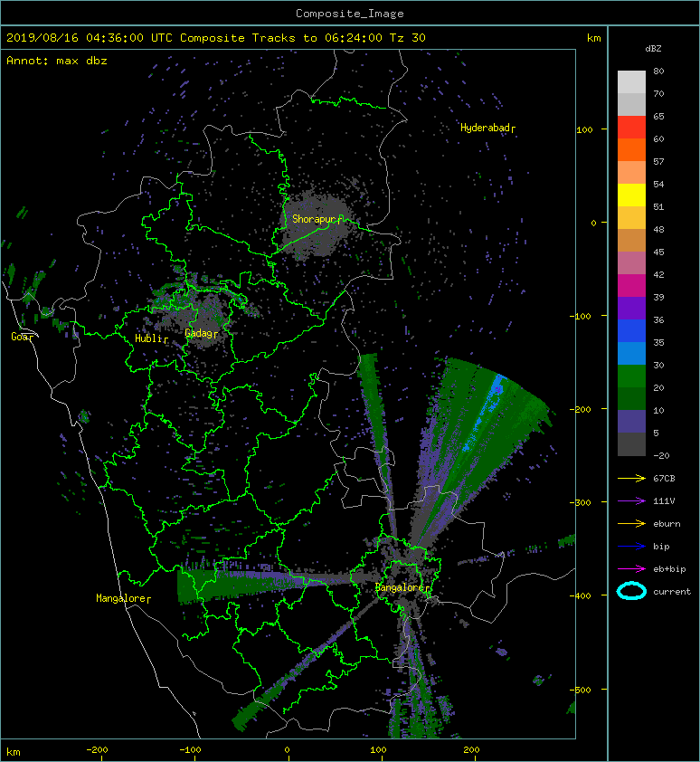Viewport: 700px width, 762px height.
Task: Select the yellow 51-54 dBZ swatch
Action: pyautogui.click(x=631, y=195)
